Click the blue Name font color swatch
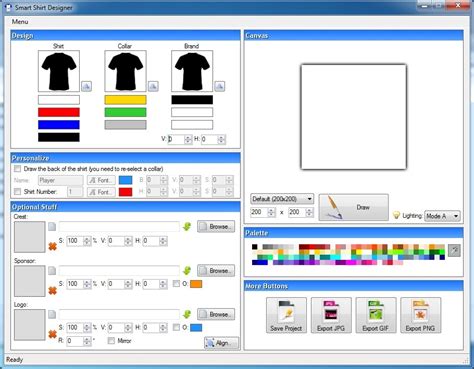This screenshot has height=369, width=474. (125, 180)
